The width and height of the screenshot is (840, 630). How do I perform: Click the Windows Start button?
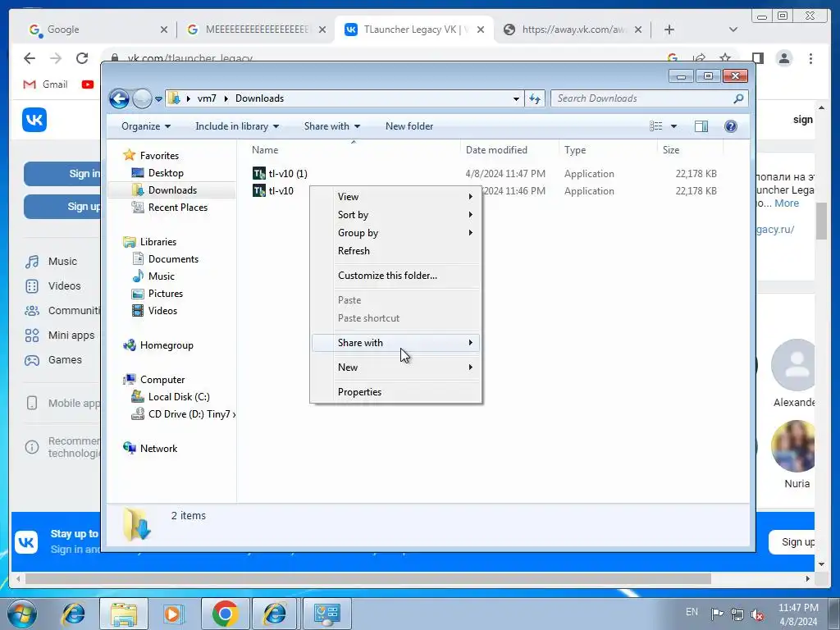22,614
